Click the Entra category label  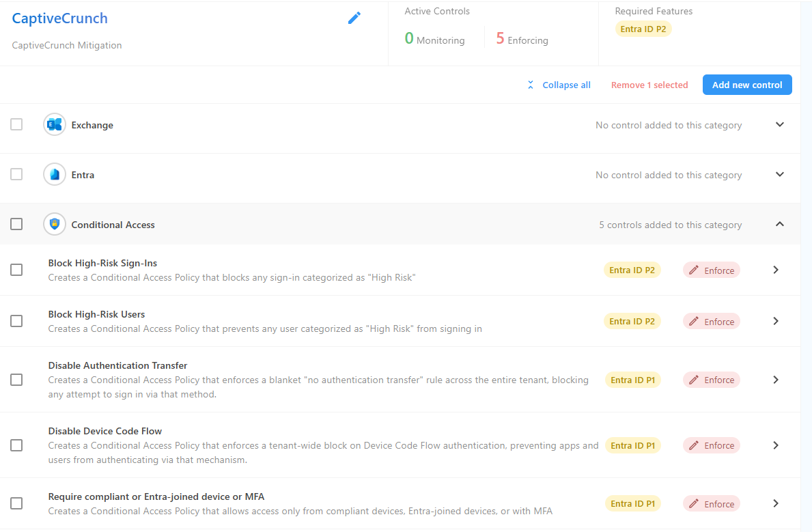pyautogui.click(x=83, y=175)
